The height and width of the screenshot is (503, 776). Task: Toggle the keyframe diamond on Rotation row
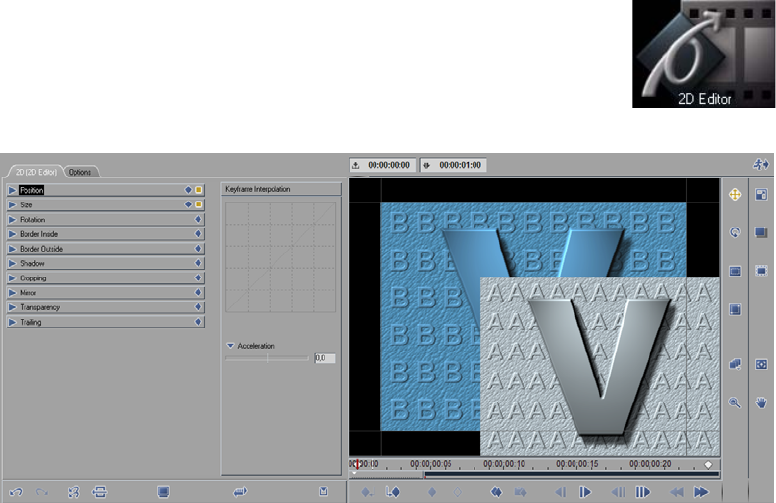198,219
